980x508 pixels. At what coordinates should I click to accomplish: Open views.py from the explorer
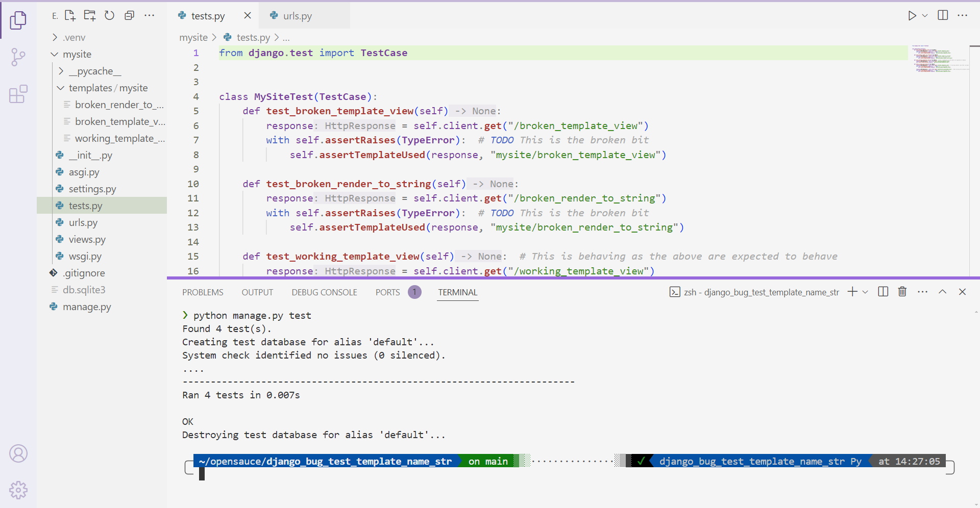click(x=87, y=239)
